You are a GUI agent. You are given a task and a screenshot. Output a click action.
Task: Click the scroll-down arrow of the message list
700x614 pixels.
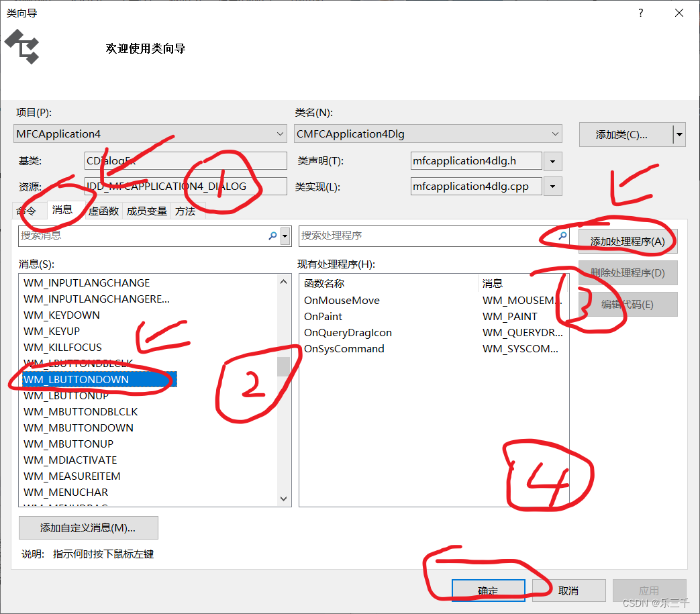(283, 499)
